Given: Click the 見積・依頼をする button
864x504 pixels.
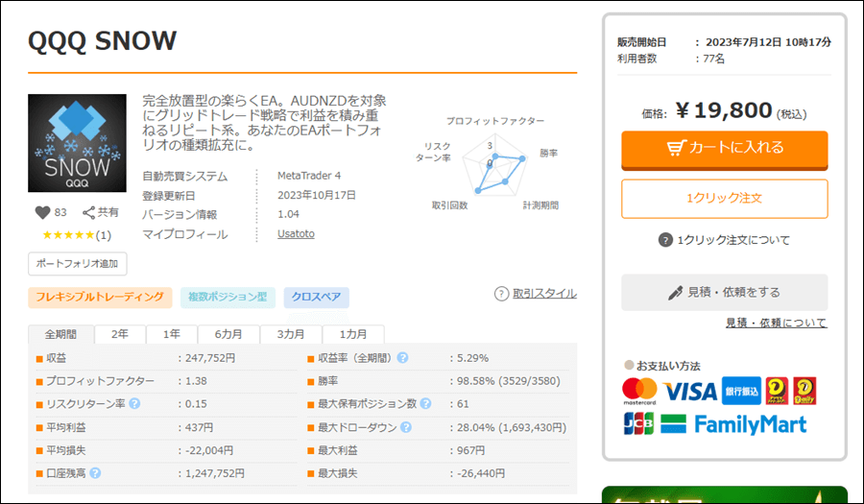Looking at the screenshot, I should click(724, 292).
